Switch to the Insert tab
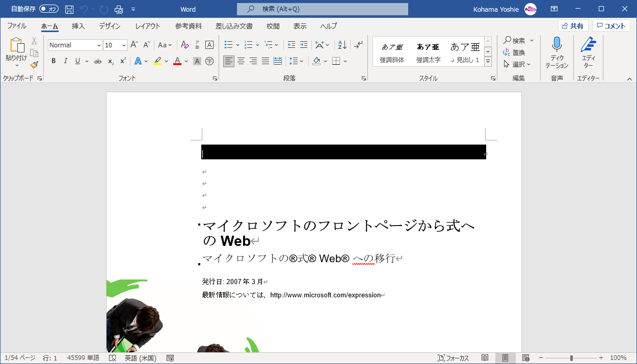Image resolution: width=637 pixels, height=364 pixels. pos(78,26)
